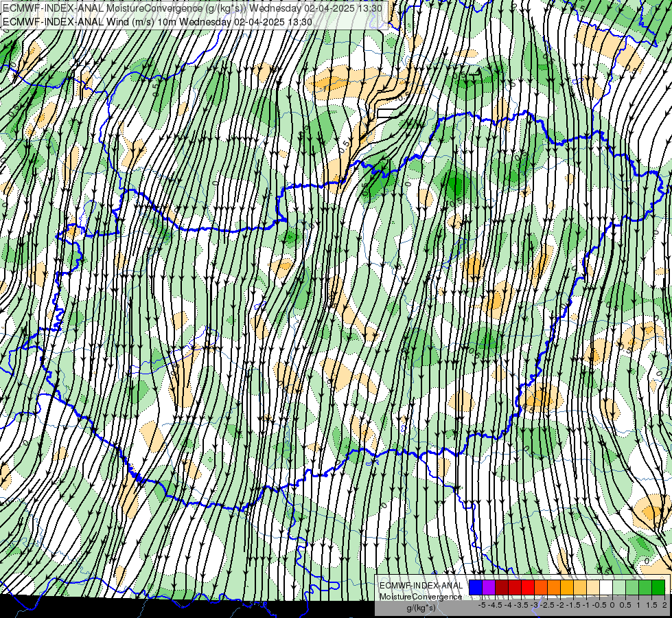The height and width of the screenshot is (618, 672).
Task: Click the -2.5 tick label on the legend scale
Action: coord(547,605)
